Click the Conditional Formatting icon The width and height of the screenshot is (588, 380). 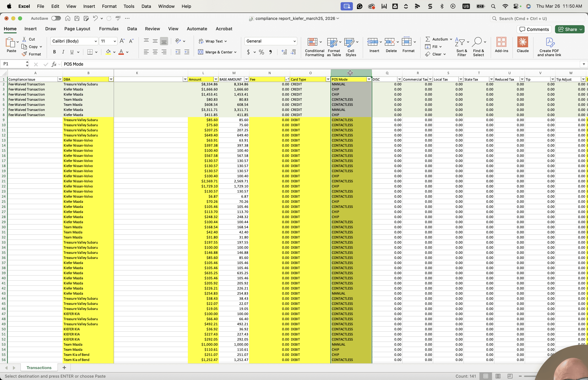(x=312, y=42)
